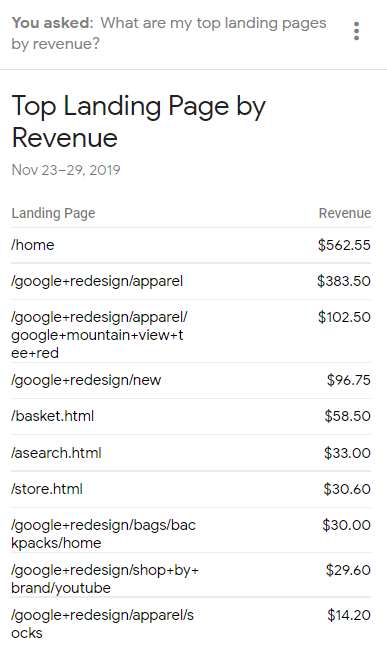The width and height of the screenshot is (387, 650).
Task: Click the Revenue column header
Action: (x=345, y=213)
